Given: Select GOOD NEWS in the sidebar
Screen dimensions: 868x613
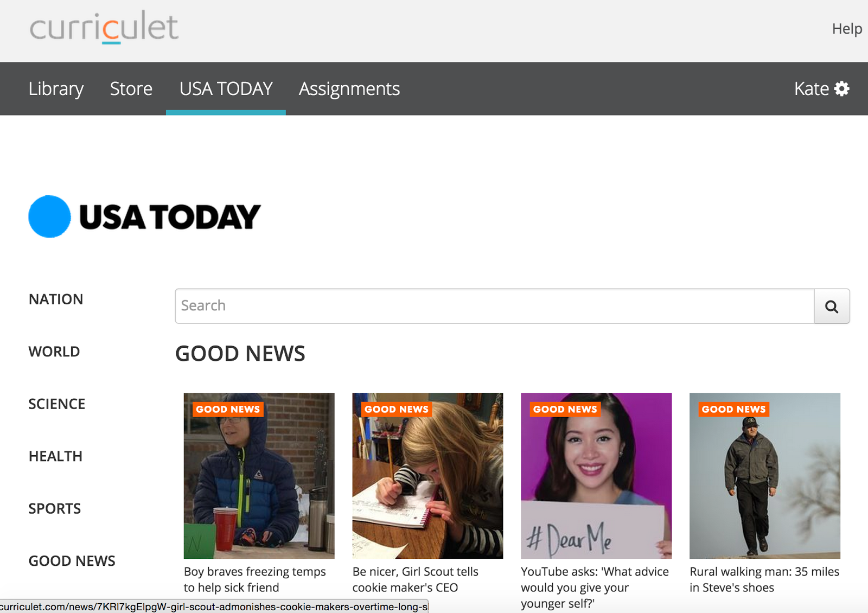Looking at the screenshot, I should pos(72,561).
